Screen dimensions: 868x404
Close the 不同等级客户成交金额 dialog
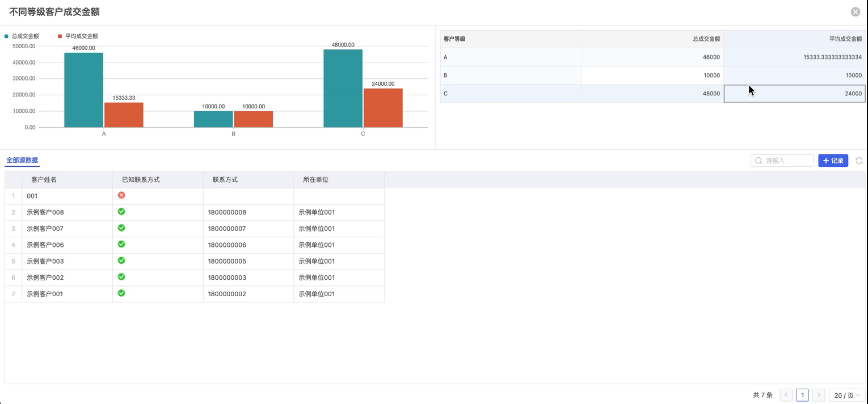[855, 12]
